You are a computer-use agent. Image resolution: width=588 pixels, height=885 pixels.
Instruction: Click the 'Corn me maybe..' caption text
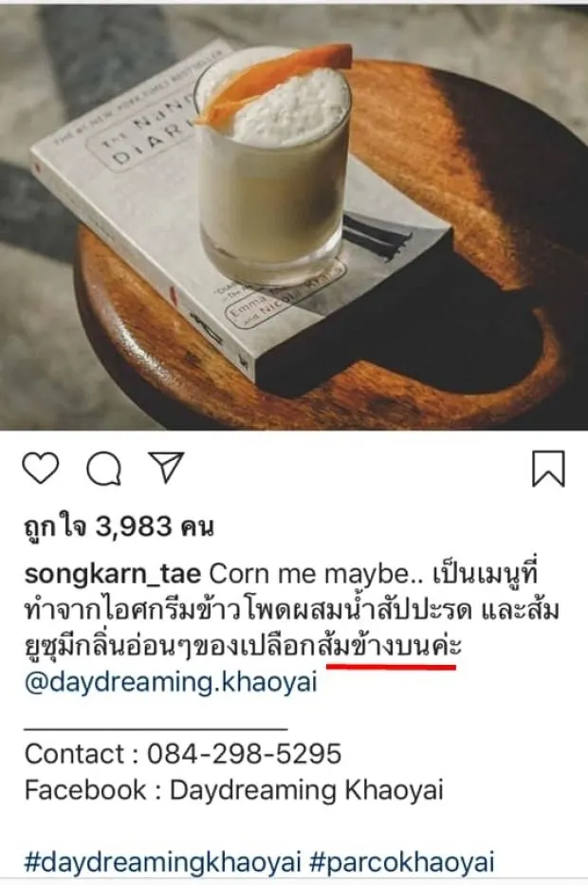tap(316, 575)
